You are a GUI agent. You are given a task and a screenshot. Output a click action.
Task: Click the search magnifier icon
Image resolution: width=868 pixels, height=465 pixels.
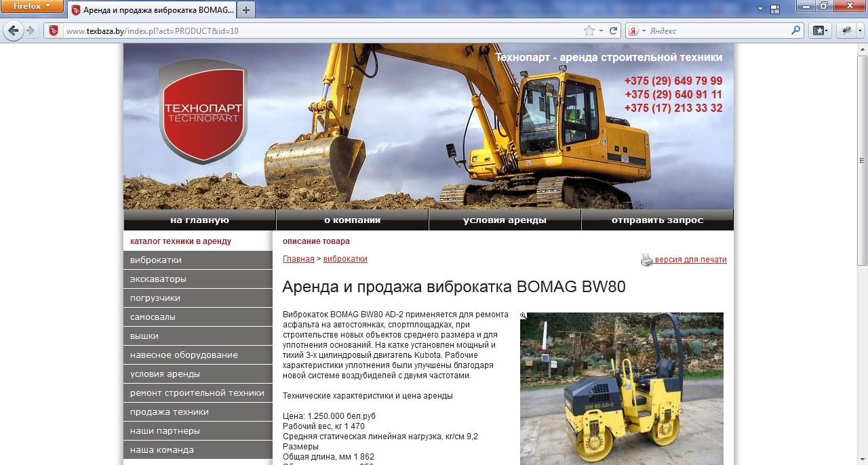click(x=796, y=31)
